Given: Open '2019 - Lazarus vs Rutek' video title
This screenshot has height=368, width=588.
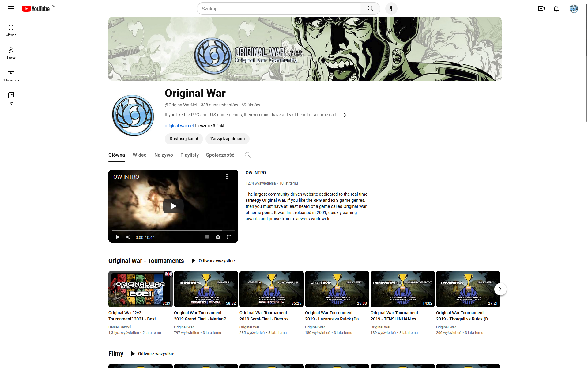Looking at the screenshot, I should pos(333,316).
